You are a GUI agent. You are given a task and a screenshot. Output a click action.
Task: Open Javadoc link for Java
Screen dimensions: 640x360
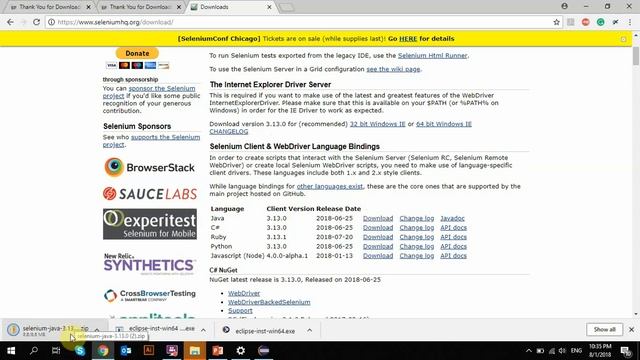pos(452,218)
